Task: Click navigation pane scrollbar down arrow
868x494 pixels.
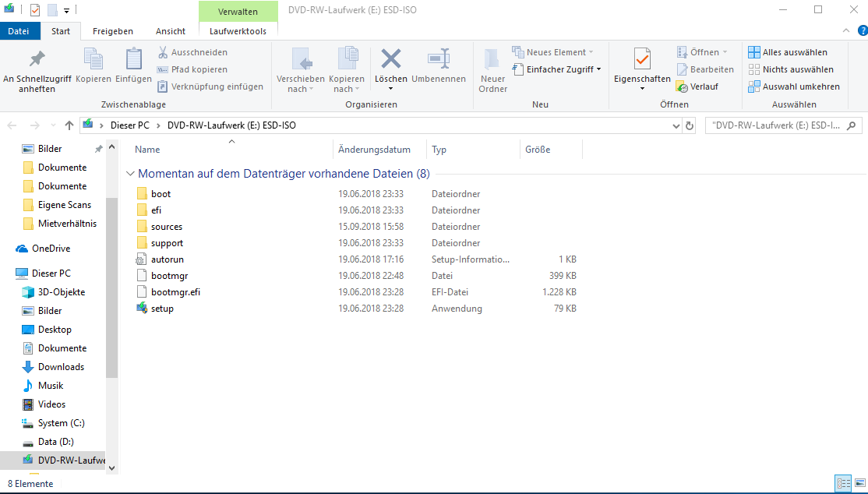Action: pyautogui.click(x=112, y=468)
